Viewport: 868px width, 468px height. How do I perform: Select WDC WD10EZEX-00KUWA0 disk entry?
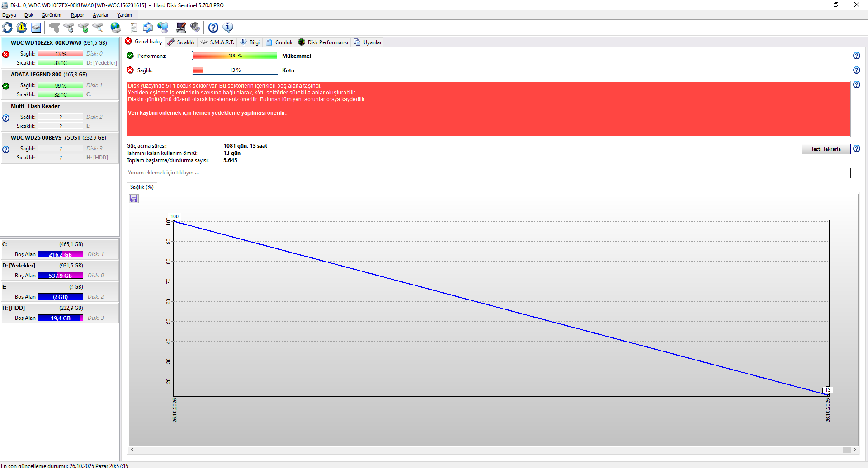(60, 53)
